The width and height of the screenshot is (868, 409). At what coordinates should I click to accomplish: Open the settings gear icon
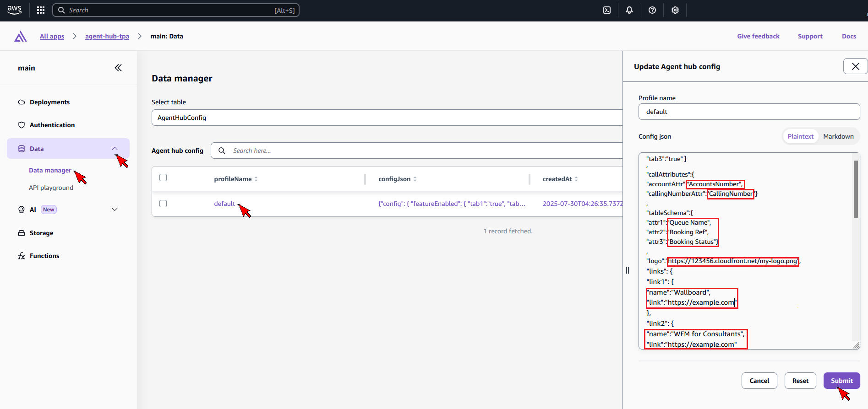pos(675,10)
